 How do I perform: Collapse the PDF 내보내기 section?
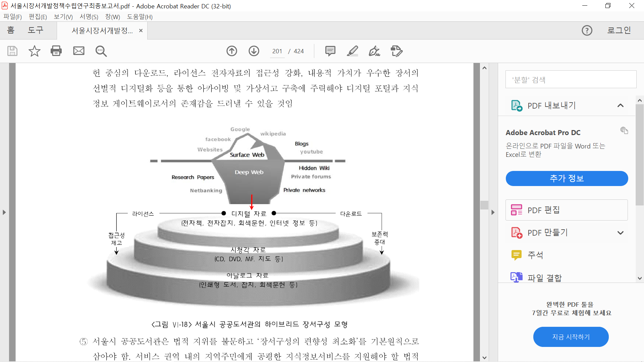click(620, 106)
